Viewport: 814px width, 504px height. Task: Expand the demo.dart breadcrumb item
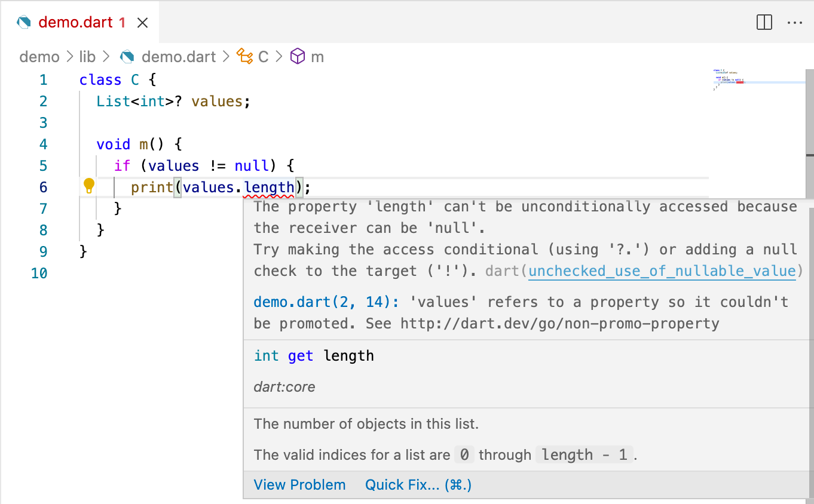pos(178,57)
